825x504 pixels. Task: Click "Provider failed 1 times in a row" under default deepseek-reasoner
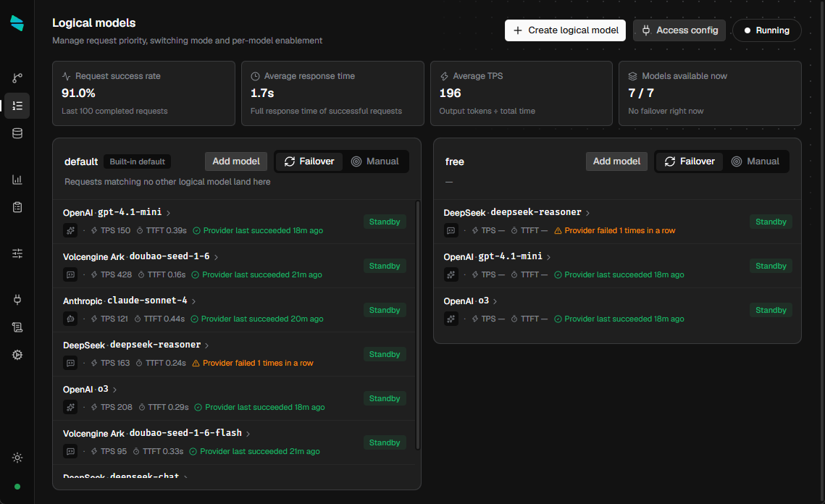click(258, 363)
